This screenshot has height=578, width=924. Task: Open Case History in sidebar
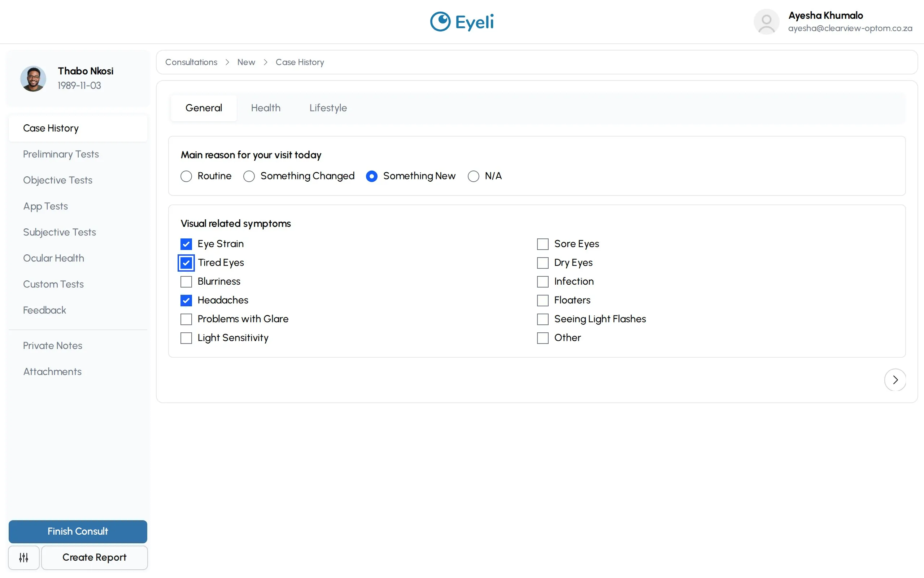tap(78, 128)
